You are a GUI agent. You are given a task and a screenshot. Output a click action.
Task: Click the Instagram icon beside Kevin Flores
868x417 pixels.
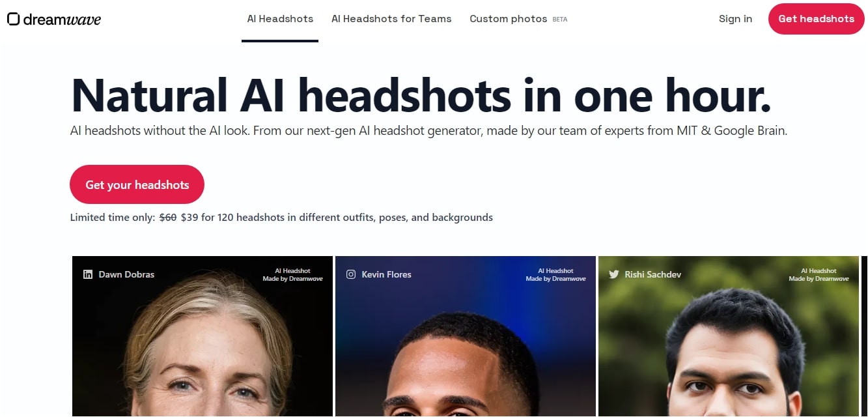[351, 274]
